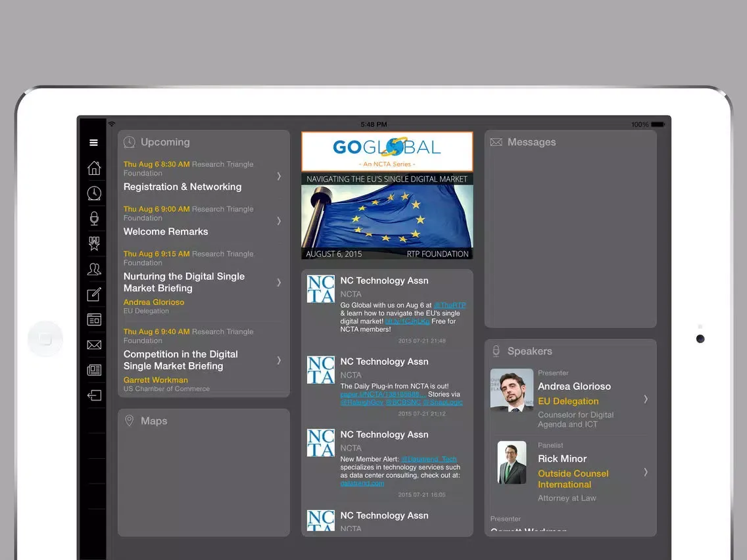Follow the @TheRTP link in tweet
Image resolution: width=747 pixels, height=560 pixels.
(x=449, y=305)
